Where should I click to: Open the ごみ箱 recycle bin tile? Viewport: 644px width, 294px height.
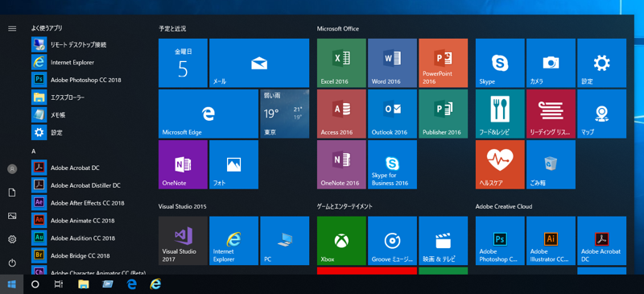[x=551, y=164]
